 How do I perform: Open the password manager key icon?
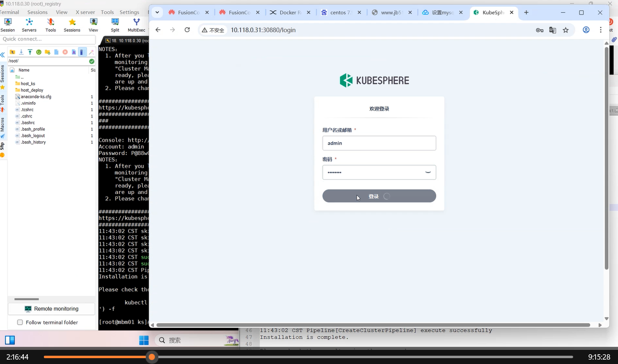click(x=540, y=30)
